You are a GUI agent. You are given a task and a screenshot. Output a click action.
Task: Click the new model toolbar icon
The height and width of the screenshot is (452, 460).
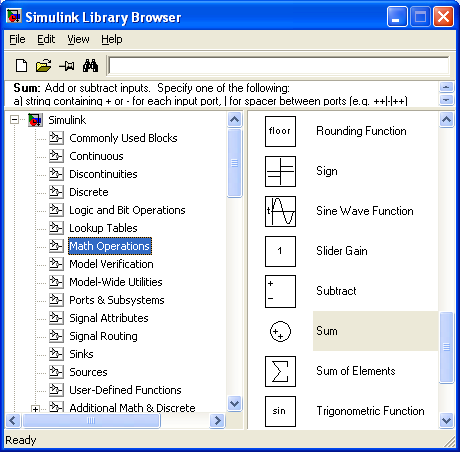click(x=22, y=66)
